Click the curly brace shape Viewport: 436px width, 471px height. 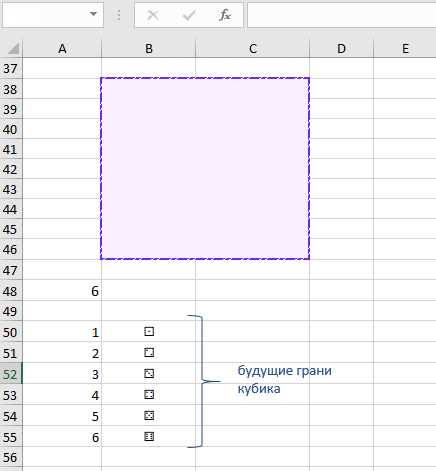(204, 381)
